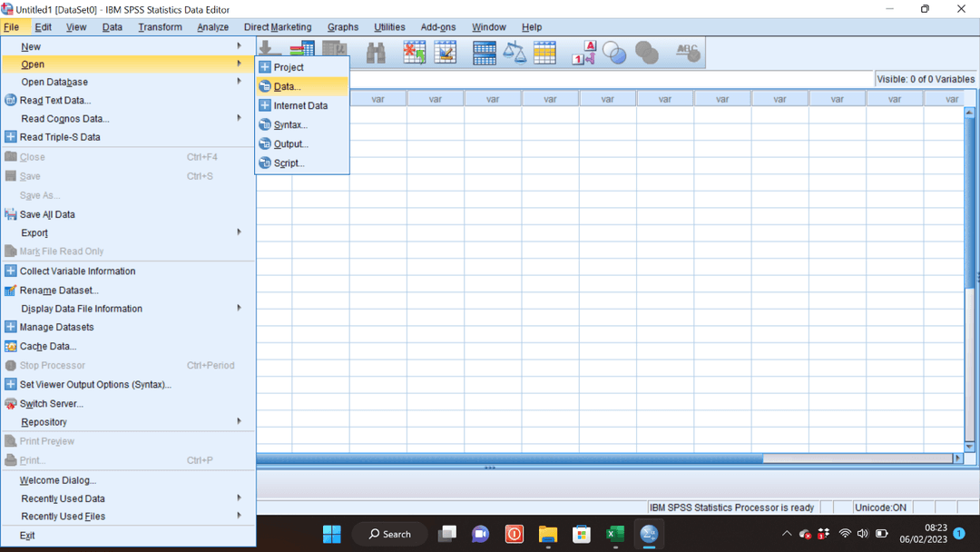The height and width of the screenshot is (552, 980).
Task: Click Rename Dataset... menu entry
Action: click(x=129, y=290)
